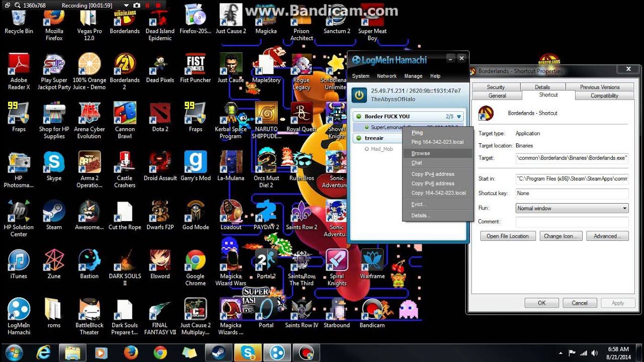Choose Chat in the context menu
The height and width of the screenshot is (362, 644).
[x=438, y=163]
